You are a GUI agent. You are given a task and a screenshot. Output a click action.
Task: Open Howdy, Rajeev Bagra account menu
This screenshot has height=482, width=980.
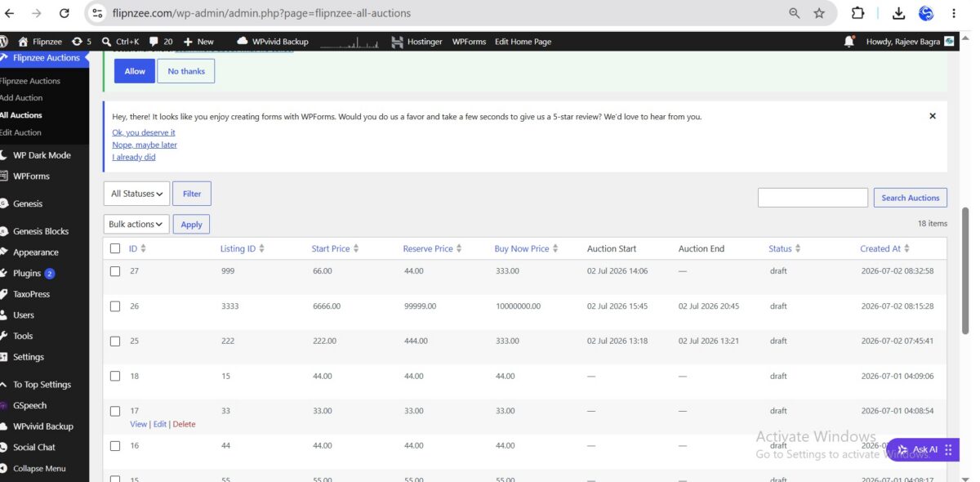click(x=910, y=42)
